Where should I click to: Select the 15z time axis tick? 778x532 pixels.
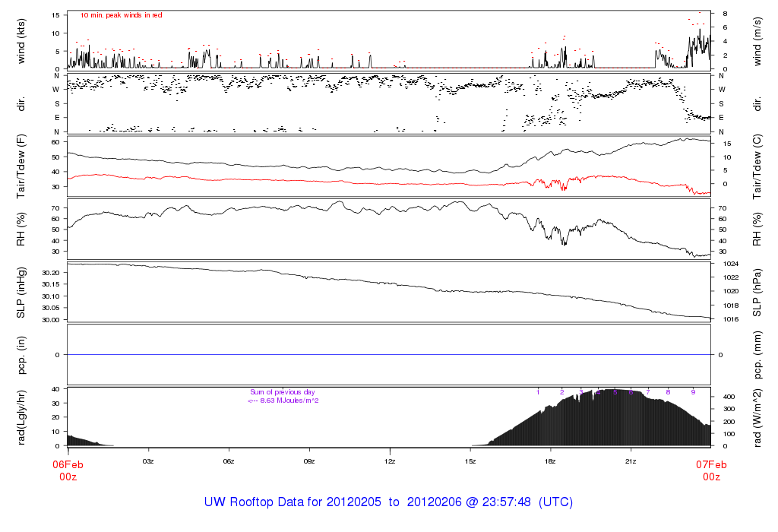[x=470, y=461]
